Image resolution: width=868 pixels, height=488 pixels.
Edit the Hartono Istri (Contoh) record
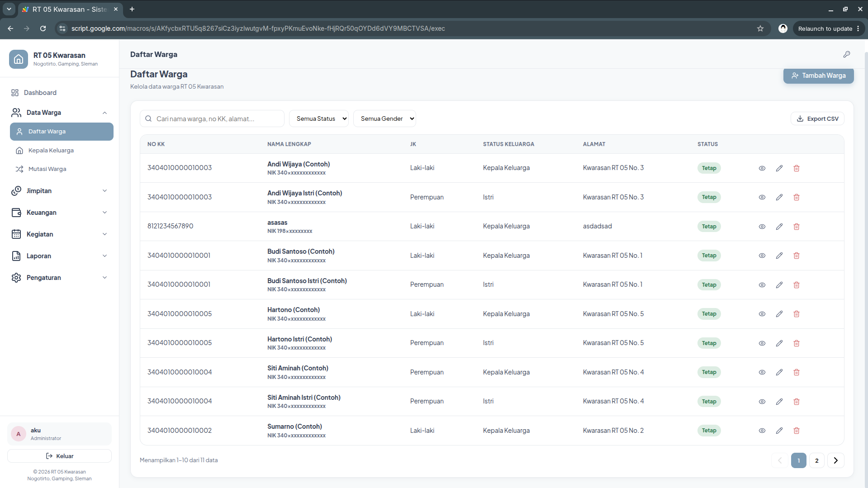coord(779,343)
